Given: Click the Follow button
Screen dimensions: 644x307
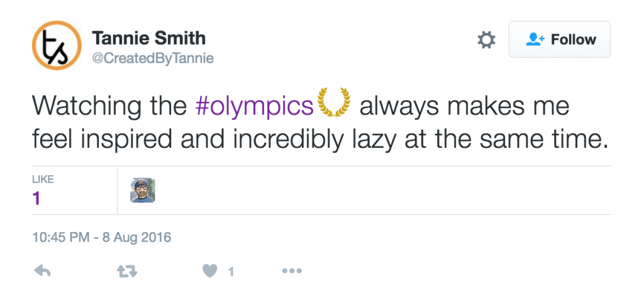Looking at the screenshot, I should click(x=560, y=40).
